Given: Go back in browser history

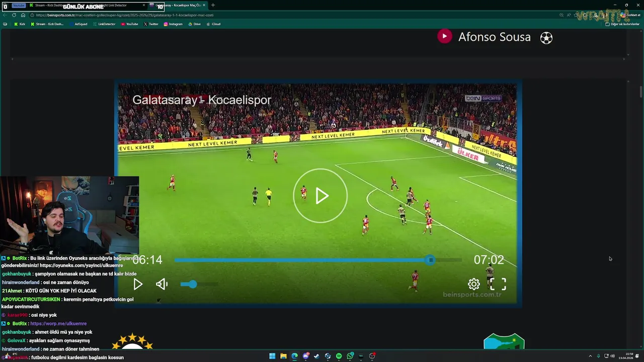Looking at the screenshot, I should coord(5,15).
